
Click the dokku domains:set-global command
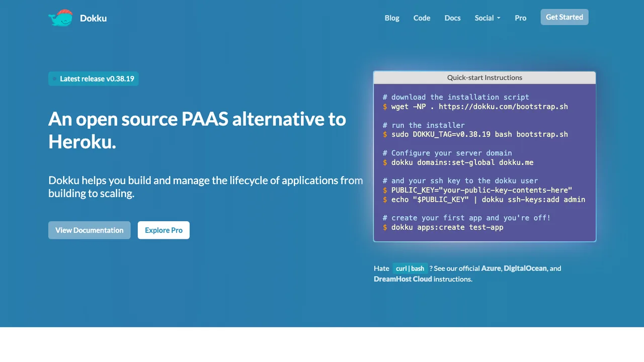pos(458,162)
